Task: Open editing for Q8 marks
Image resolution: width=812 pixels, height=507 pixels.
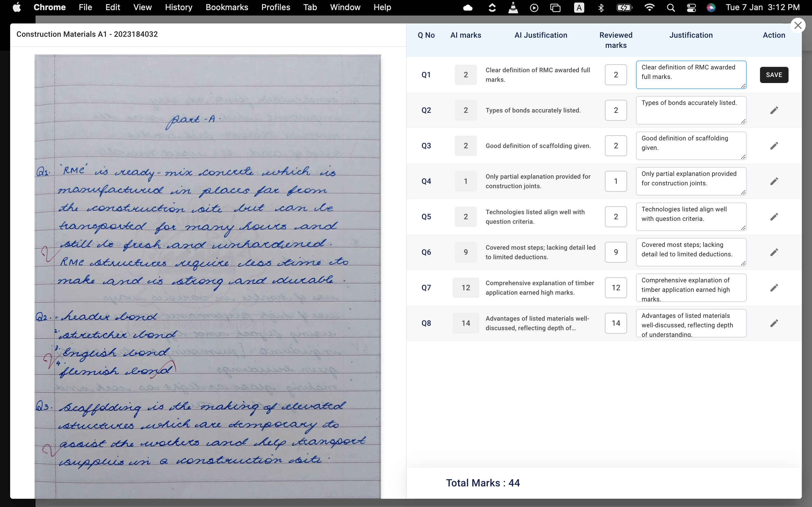Action: point(774,323)
